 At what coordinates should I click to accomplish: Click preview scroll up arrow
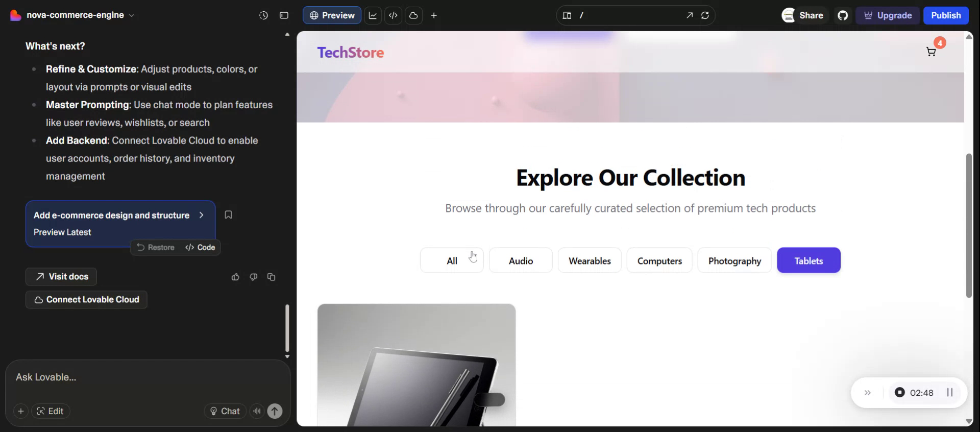coord(969,36)
